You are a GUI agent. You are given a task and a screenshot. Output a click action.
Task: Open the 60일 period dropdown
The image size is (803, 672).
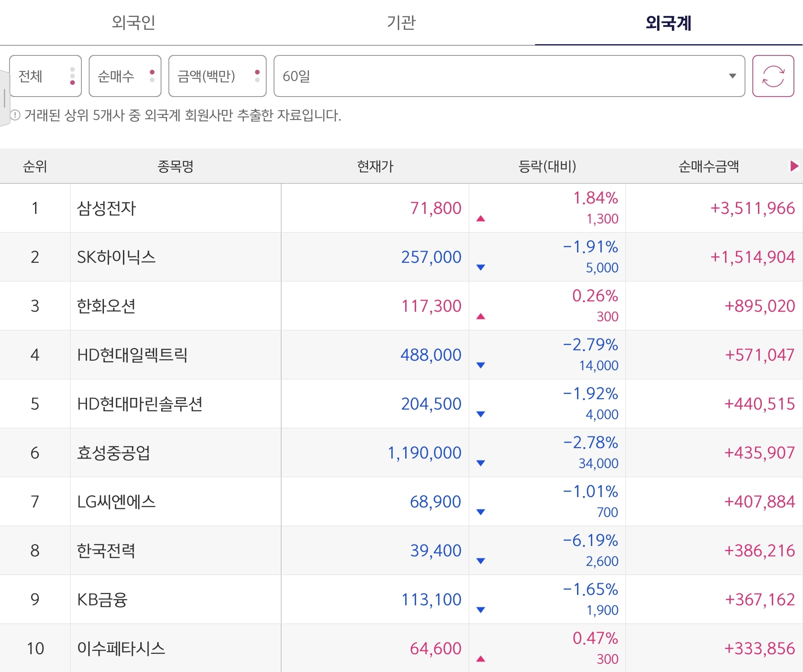510,76
